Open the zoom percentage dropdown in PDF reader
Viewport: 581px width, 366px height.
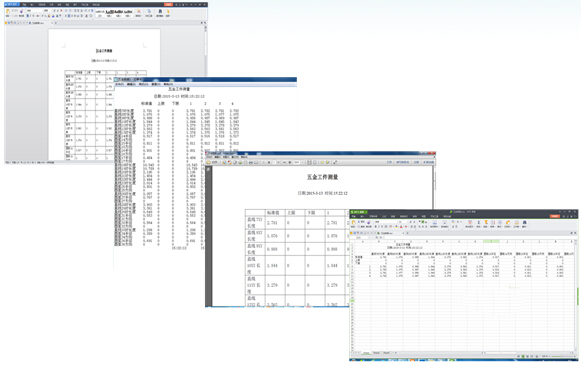coord(299,162)
